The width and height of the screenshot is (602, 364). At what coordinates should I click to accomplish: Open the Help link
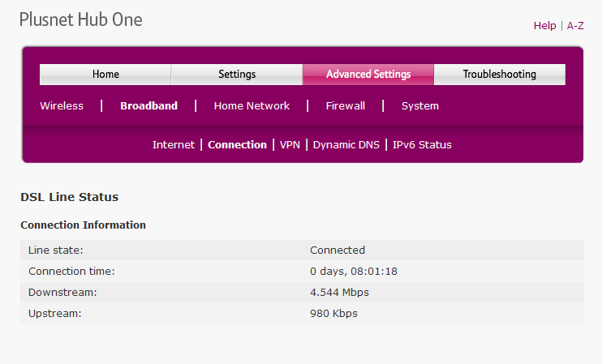click(x=544, y=26)
